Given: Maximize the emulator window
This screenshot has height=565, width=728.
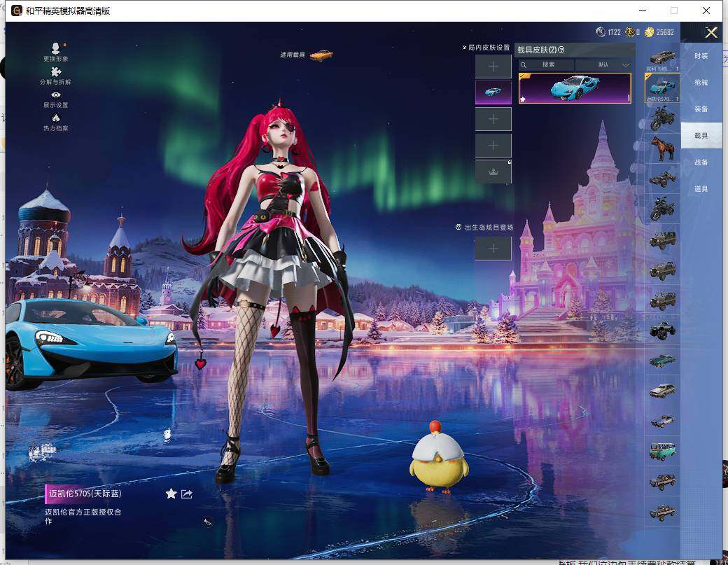Looking at the screenshot, I should click(674, 11).
